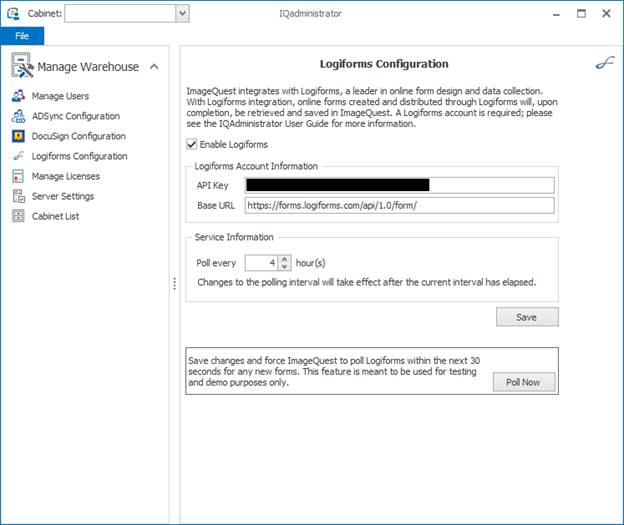This screenshot has height=525, width=624.
Task: Click the Manage Licenses icon
Action: (x=18, y=176)
